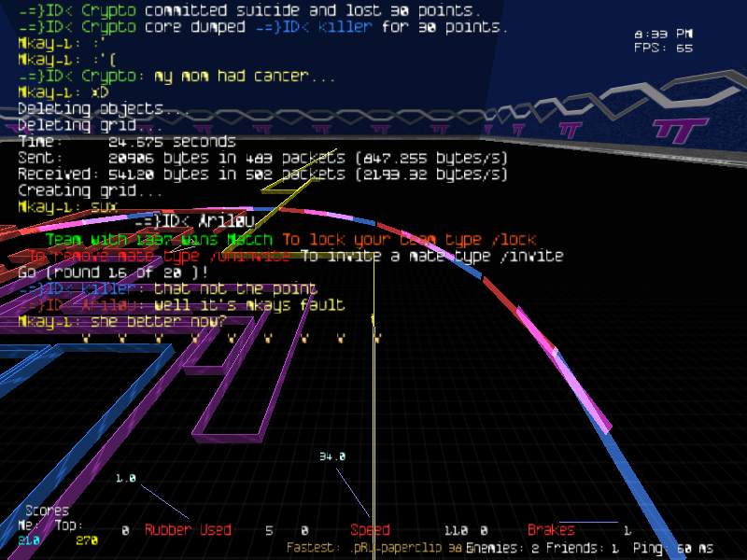Click the 8:33 PM clock display

pos(664,34)
